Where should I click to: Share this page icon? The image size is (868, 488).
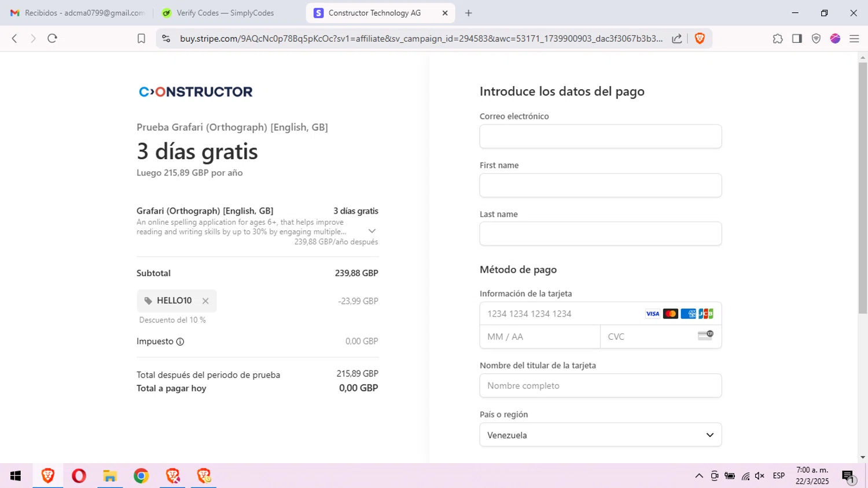676,39
